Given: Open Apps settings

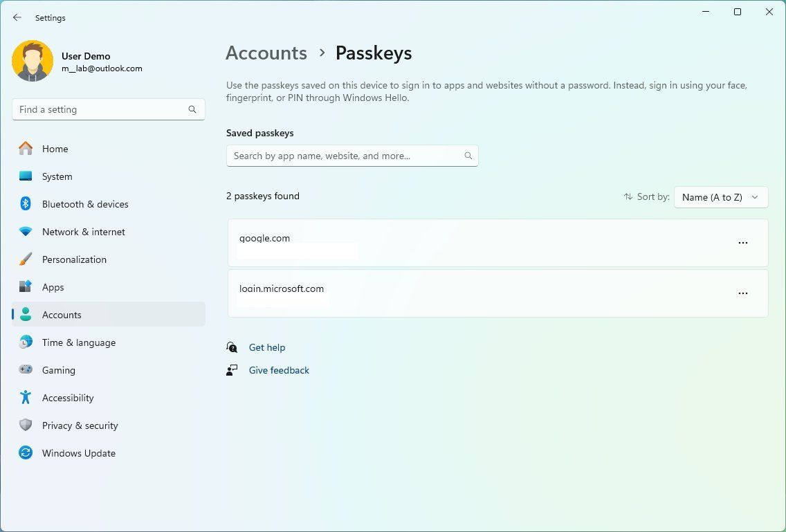Looking at the screenshot, I should tap(53, 287).
